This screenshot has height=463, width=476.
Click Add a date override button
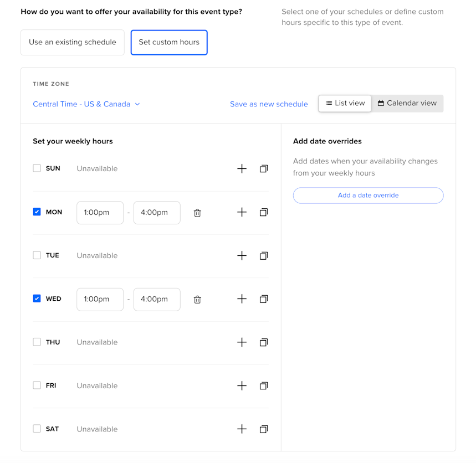pos(368,196)
